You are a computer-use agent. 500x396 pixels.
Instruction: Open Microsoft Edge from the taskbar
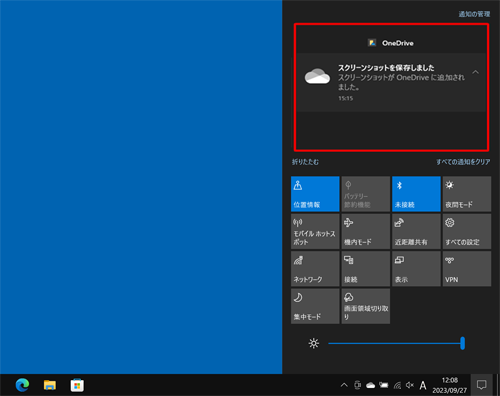(x=22, y=385)
